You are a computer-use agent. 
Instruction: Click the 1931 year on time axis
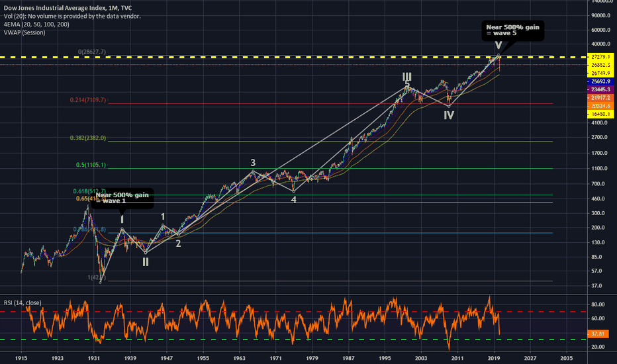pyautogui.click(x=93, y=358)
